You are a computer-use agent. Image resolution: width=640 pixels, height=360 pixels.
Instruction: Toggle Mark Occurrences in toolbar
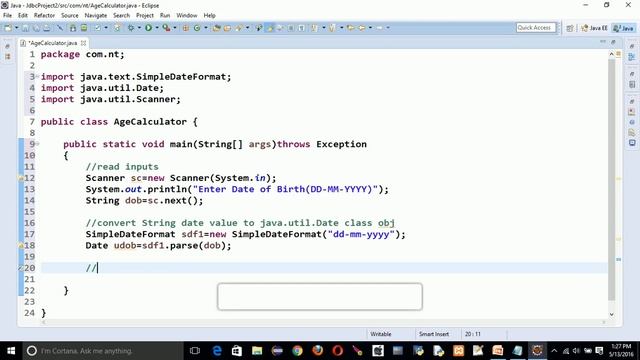(x=269, y=28)
